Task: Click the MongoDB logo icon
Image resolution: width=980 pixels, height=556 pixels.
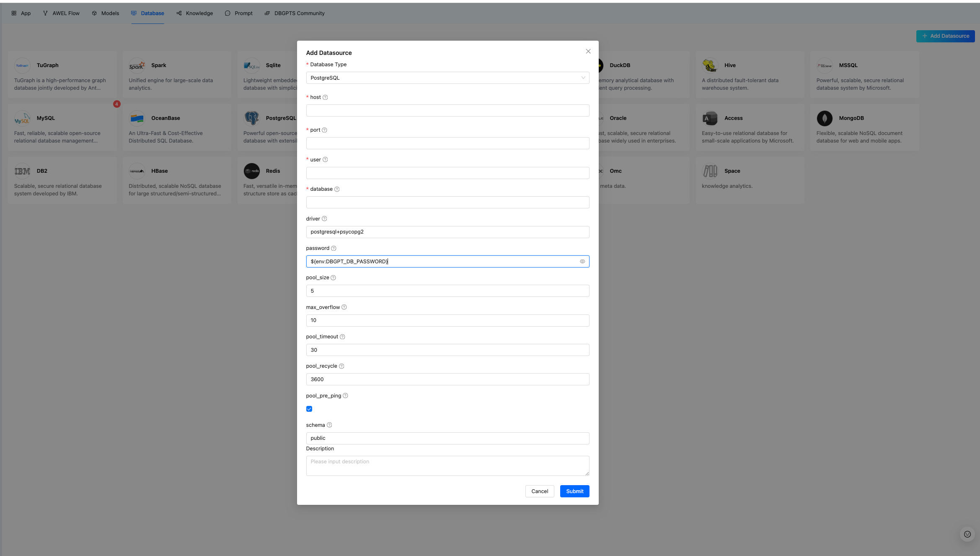Action: 824,118
